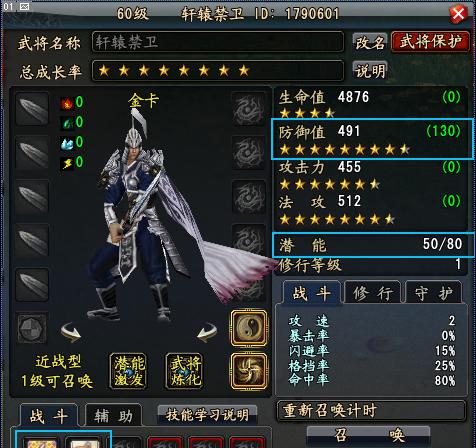This screenshot has height=448, width=476.
Task: Click the 武将名称 name input field
Action: (218, 42)
